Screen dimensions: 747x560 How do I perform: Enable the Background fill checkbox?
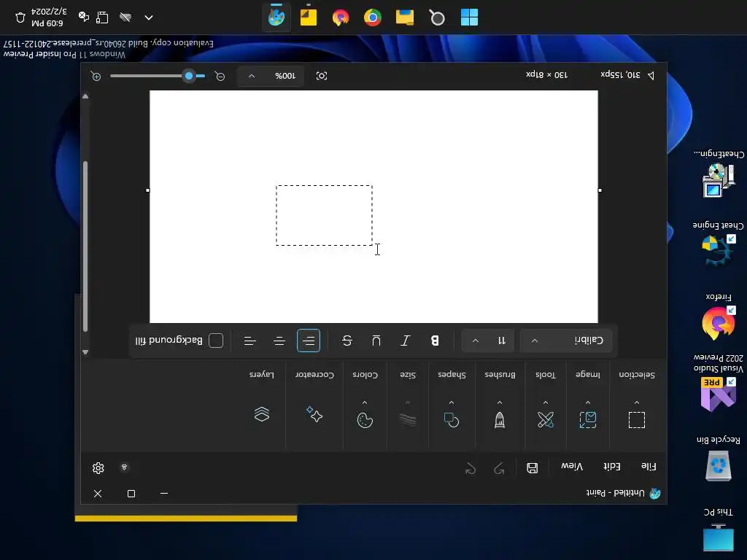(x=216, y=341)
